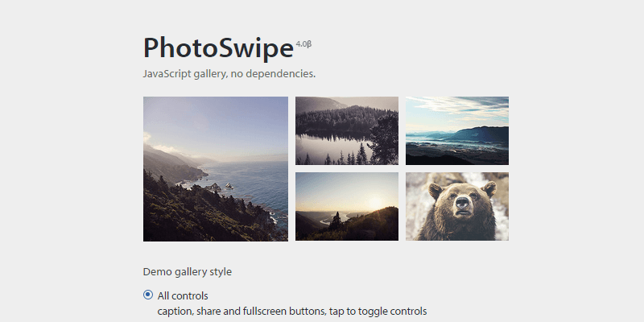Open the mountain lake with clouds photo

pyautogui.click(x=456, y=130)
